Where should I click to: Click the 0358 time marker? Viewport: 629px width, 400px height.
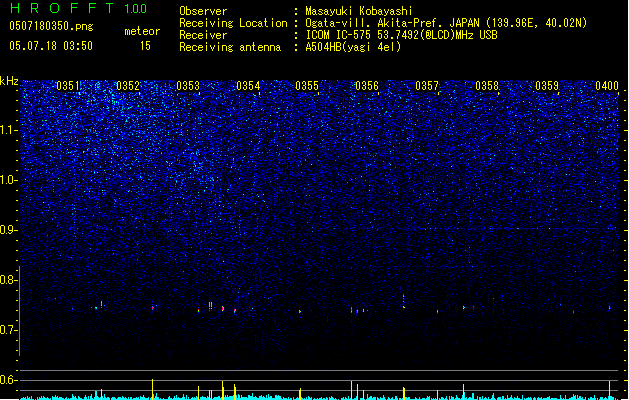coord(487,86)
